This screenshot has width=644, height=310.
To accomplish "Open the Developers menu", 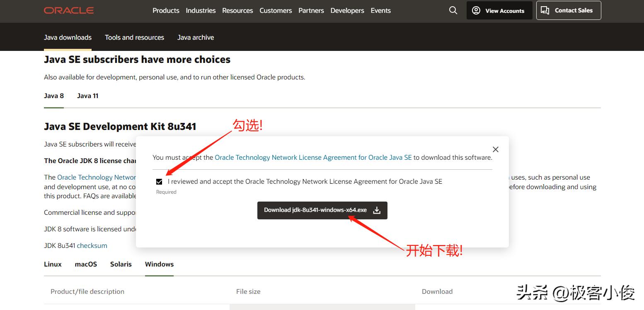I will pos(347,10).
